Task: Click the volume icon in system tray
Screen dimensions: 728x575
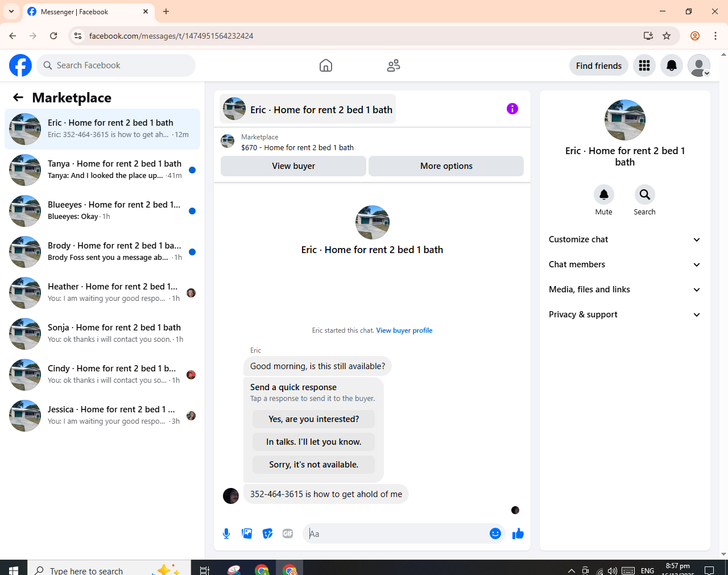Action: click(x=613, y=570)
